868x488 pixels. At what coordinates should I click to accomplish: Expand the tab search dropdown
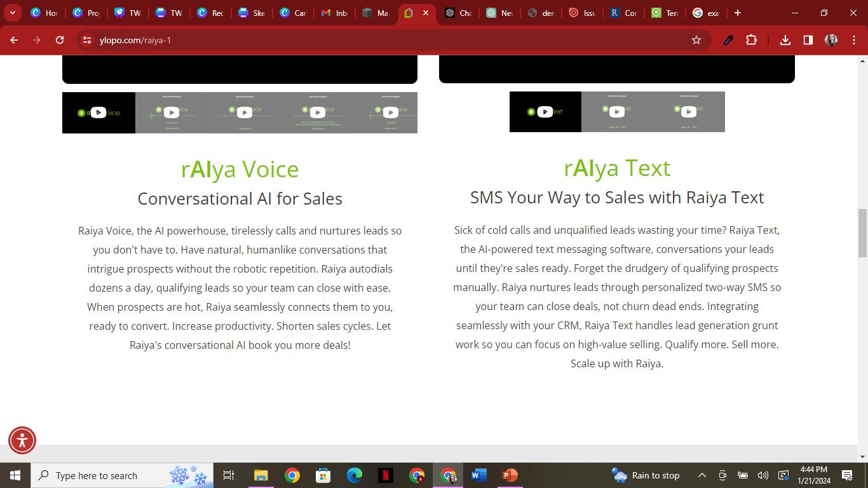coord(12,13)
